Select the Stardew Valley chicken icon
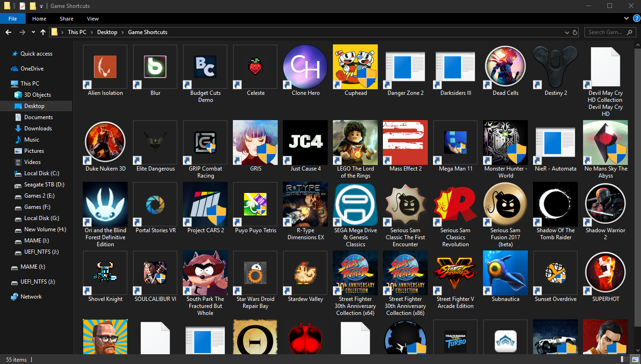 (x=305, y=273)
